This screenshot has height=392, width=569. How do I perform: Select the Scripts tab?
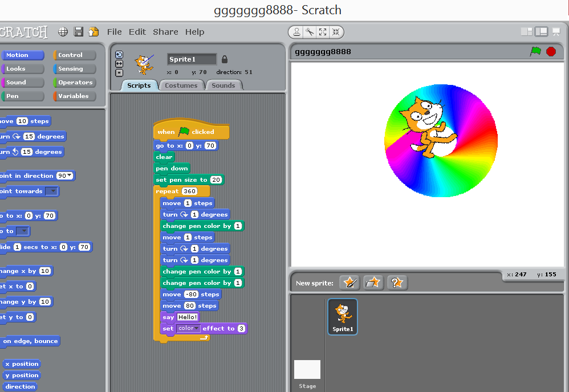139,85
